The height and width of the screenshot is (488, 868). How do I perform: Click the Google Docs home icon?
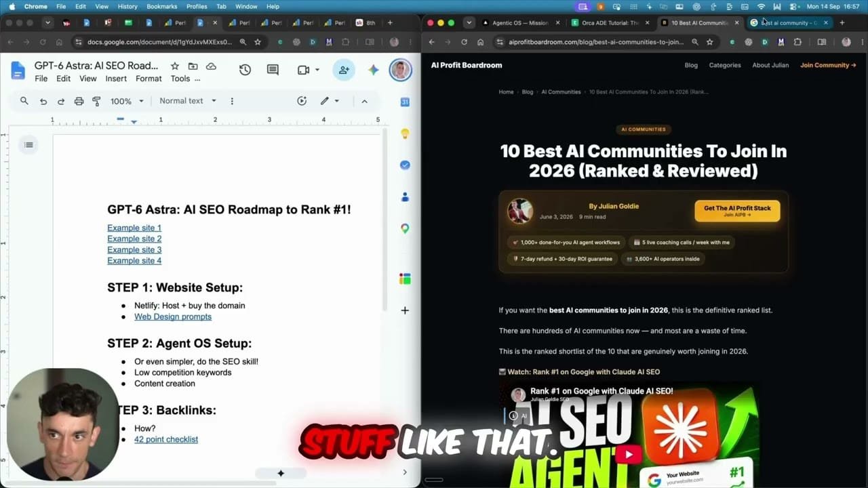pos(18,70)
